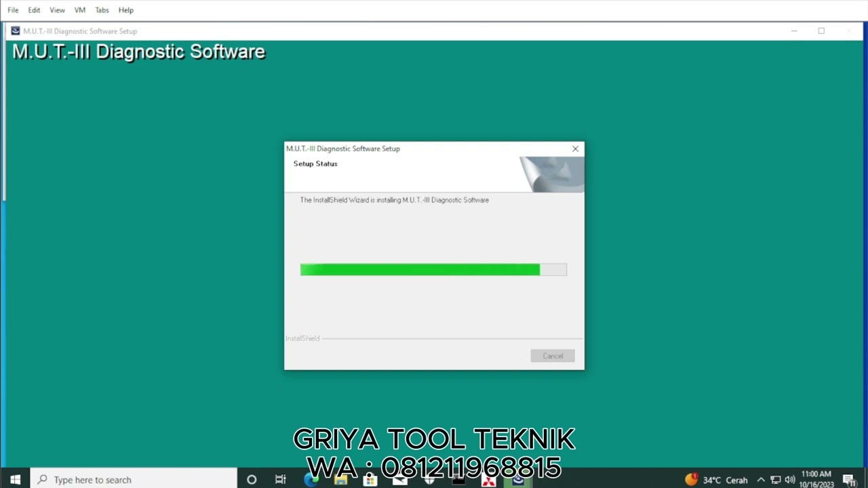Open the Mitsubishi logo app on taskbar
Viewport: 868px width, 488px height.
488,481
